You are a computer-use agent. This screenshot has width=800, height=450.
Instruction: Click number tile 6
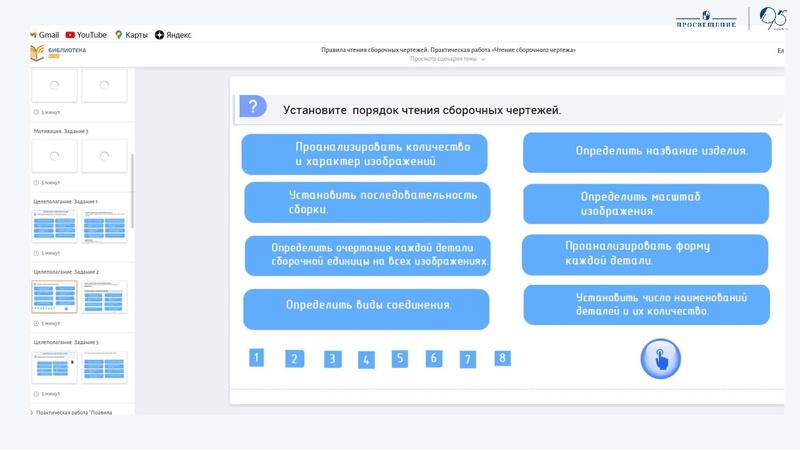point(434,358)
